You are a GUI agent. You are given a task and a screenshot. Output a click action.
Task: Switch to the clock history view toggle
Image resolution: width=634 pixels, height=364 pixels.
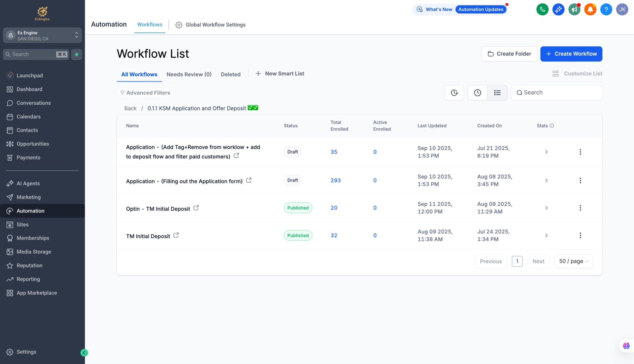coord(477,93)
